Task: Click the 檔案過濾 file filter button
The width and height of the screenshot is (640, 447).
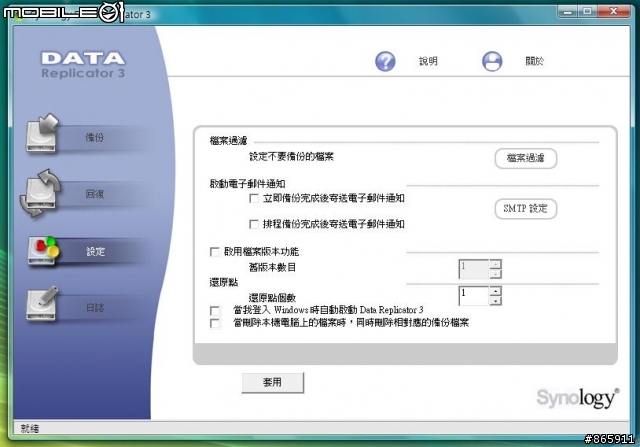Action: [526, 158]
